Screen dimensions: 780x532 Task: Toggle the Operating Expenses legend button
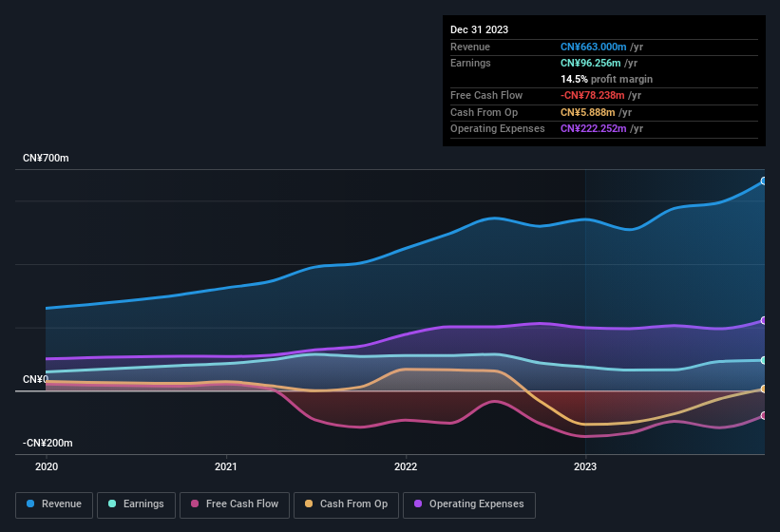[469, 504]
